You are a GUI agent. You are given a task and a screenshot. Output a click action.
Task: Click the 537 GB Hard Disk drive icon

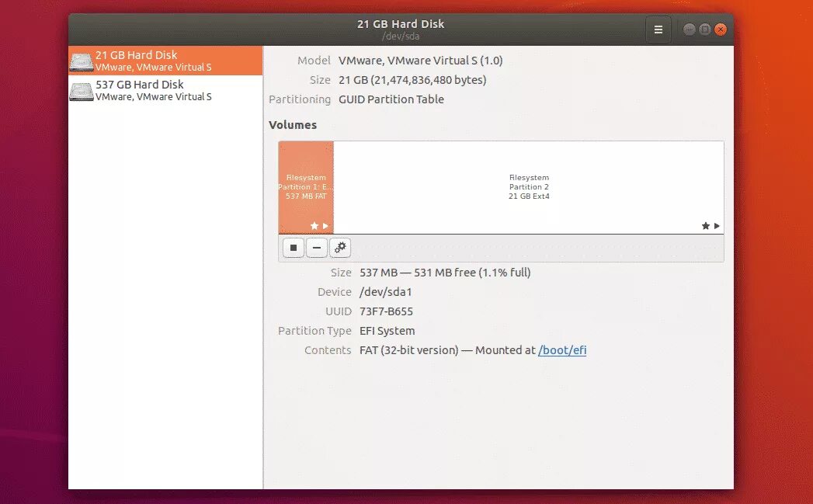(x=82, y=92)
